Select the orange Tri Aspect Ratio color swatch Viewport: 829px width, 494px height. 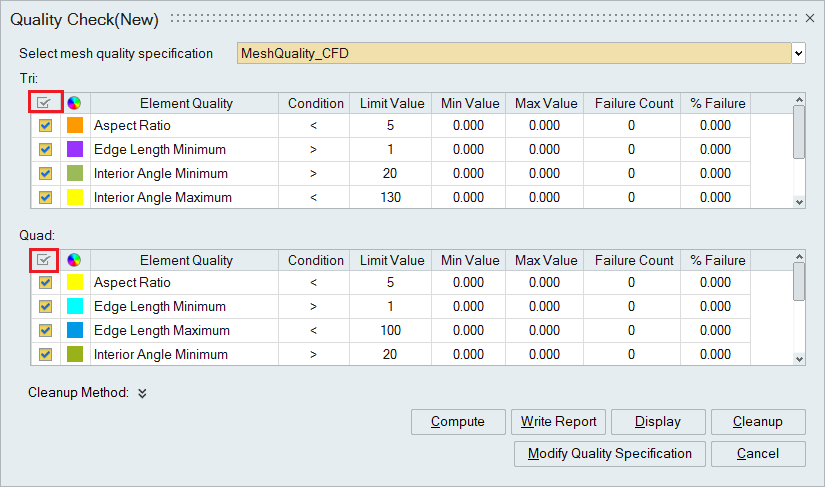pyautogui.click(x=75, y=126)
